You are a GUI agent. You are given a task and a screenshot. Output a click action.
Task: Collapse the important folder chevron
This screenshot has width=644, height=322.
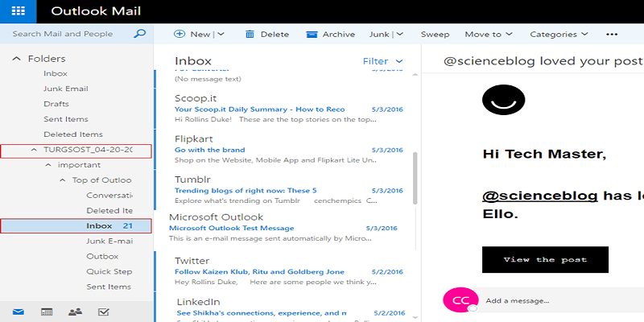click(x=48, y=165)
